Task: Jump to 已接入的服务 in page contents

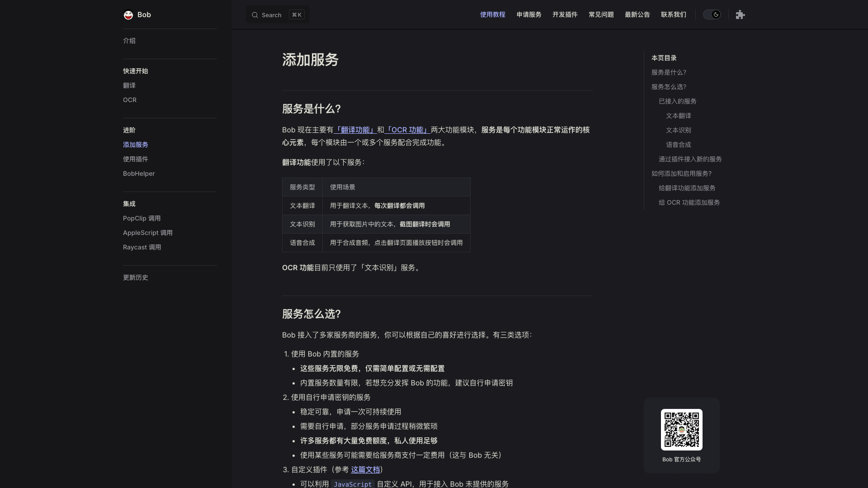Action: [678, 101]
